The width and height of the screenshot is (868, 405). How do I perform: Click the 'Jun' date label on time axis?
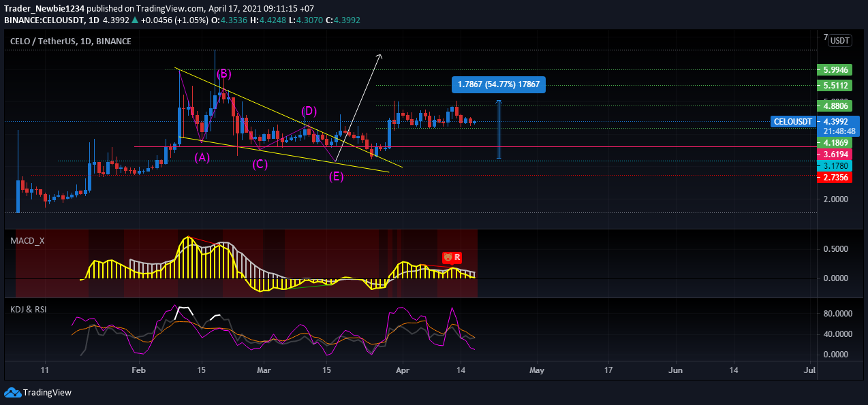676,370
